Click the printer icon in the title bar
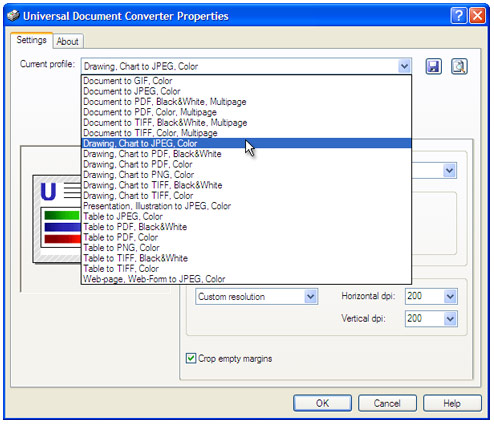This screenshot has width=494, height=424. pos(13,15)
